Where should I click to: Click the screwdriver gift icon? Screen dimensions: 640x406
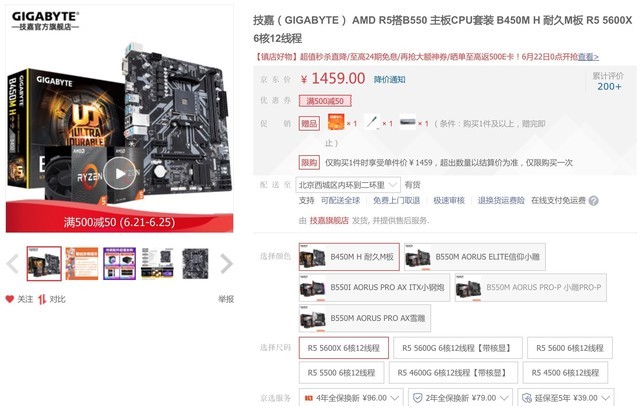(x=371, y=122)
